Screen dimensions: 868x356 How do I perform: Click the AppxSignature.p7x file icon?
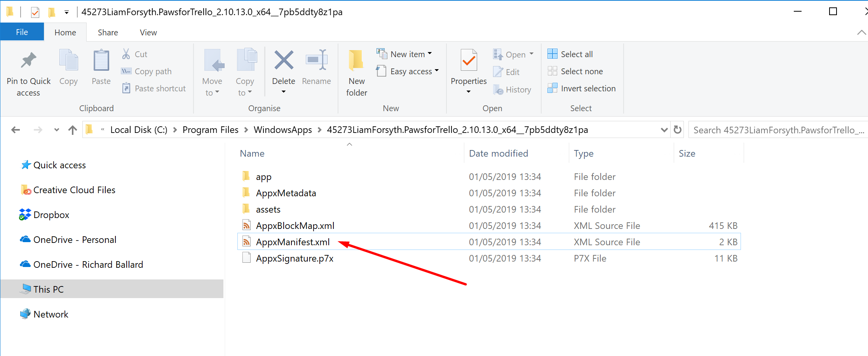click(246, 258)
